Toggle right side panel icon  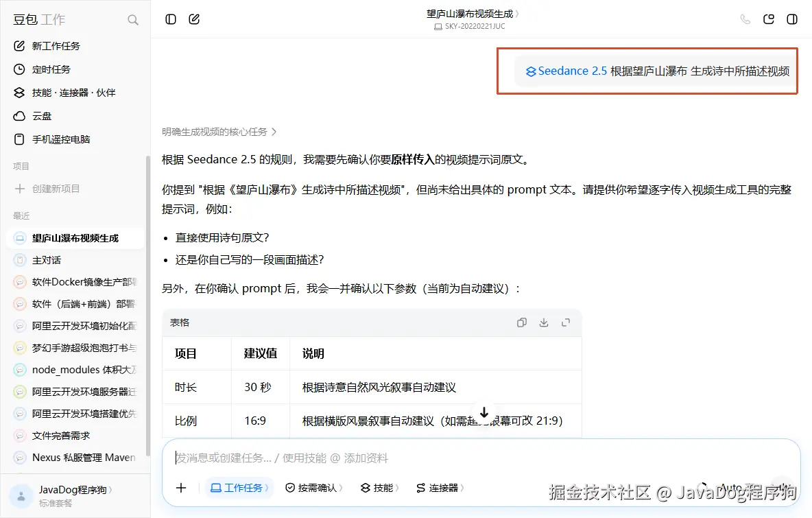pyautogui.click(x=792, y=19)
